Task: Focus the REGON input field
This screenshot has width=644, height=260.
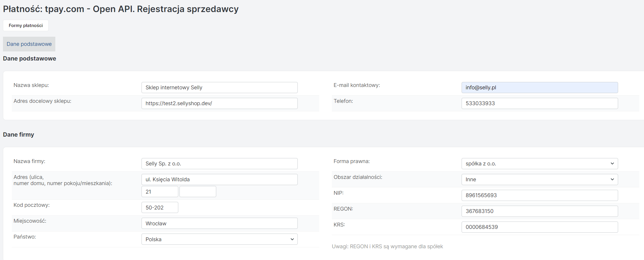Action: point(539,211)
